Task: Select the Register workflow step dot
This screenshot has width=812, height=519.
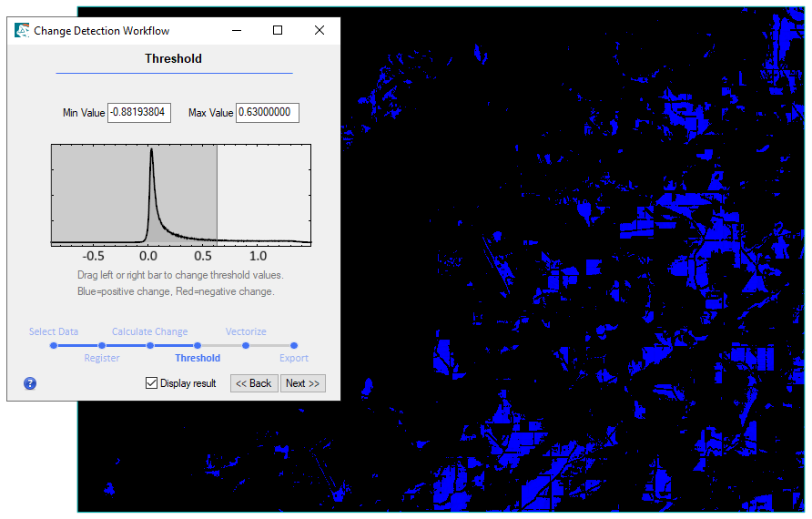Action: click(102, 346)
